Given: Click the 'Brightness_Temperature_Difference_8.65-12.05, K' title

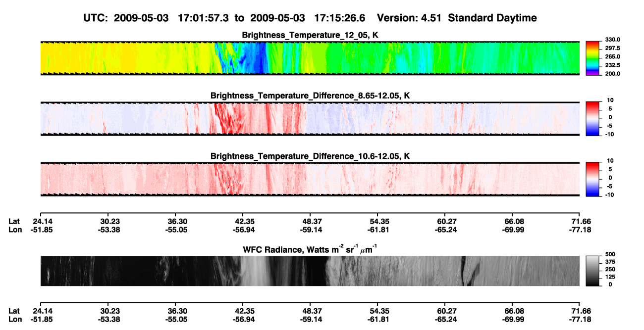Looking at the screenshot, I should click(x=310, y=95).
